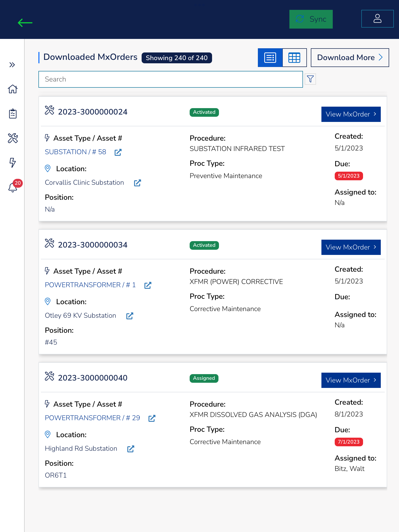The image size is (399, 532).
Task: Open the wrench tools sidebar icon
Action: [13, 138]
